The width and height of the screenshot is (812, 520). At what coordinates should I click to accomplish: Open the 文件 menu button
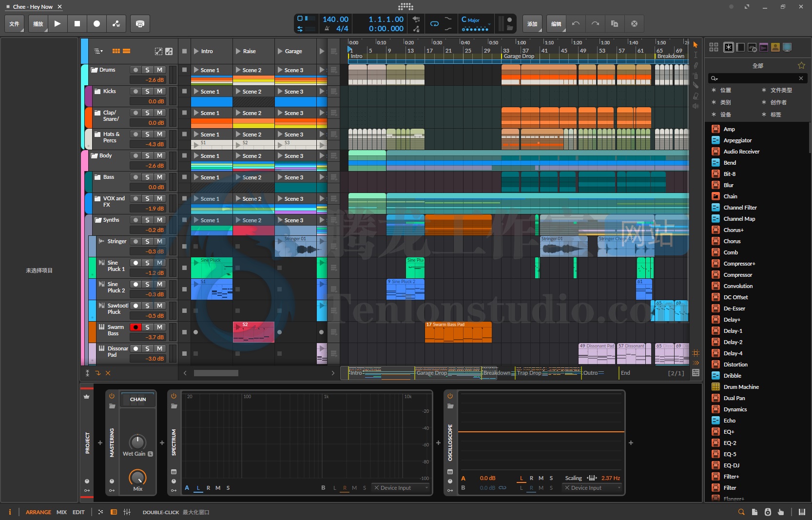click(x=15, y=24)
